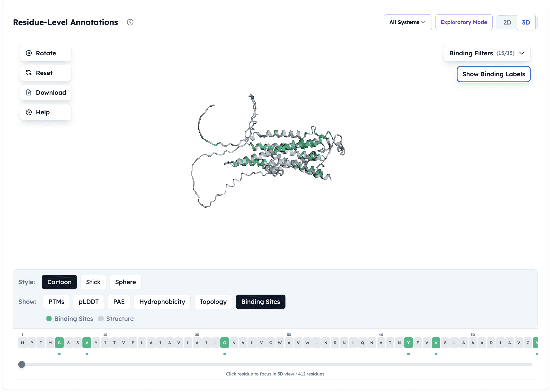Viewport: 550px width, 392px height.
Task: Select the Download icon
Action: click(29, 93)
